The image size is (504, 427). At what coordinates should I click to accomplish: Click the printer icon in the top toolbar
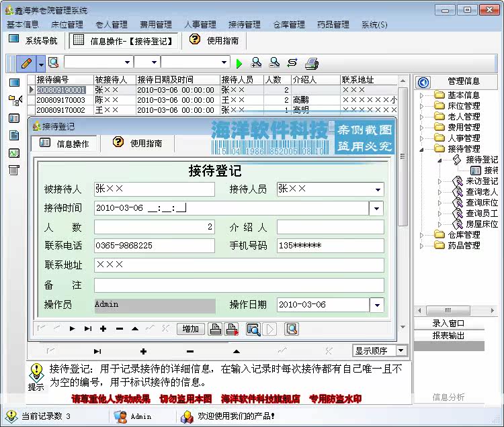tap(311, 63)
